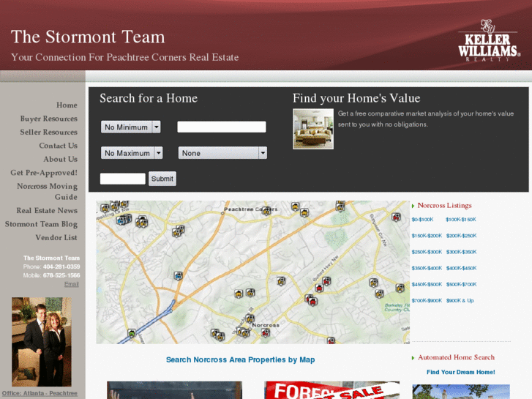Click the Email link in sidebar
The image size is (532, 399).
(x=72, y=284)
